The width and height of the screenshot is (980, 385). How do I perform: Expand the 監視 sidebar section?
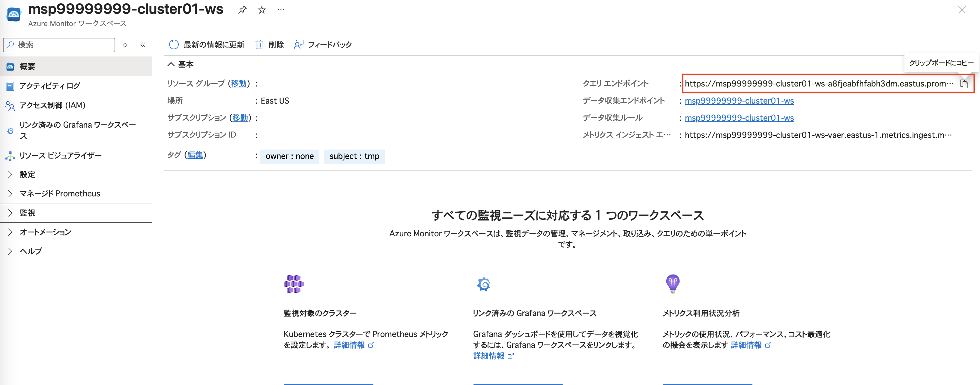(27, 213)
